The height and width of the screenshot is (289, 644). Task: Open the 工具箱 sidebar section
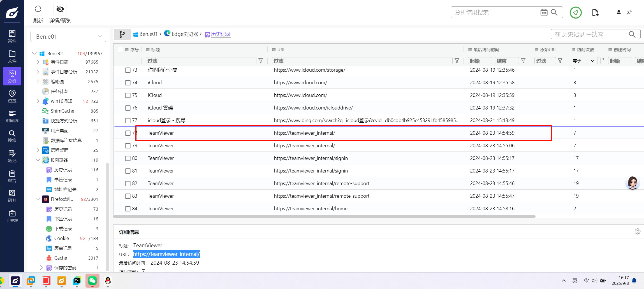pyautogui.click(x=12, y=216)
